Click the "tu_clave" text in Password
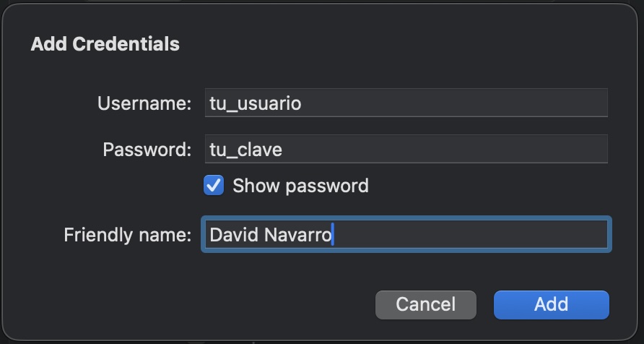Viewport: 644px width, 344px height. 245,150
